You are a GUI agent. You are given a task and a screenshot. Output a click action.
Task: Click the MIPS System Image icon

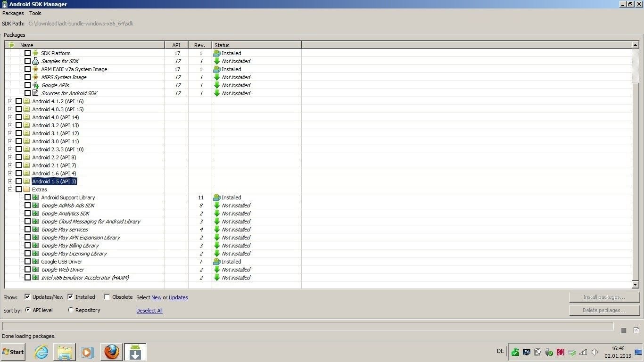point(35,77)
